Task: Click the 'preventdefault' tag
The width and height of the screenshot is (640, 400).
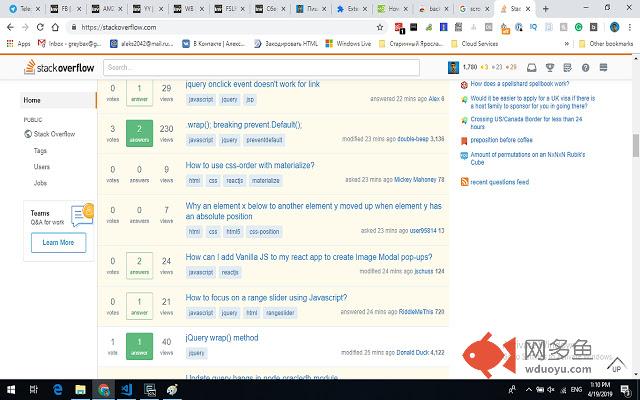Action: coord(265,139)
